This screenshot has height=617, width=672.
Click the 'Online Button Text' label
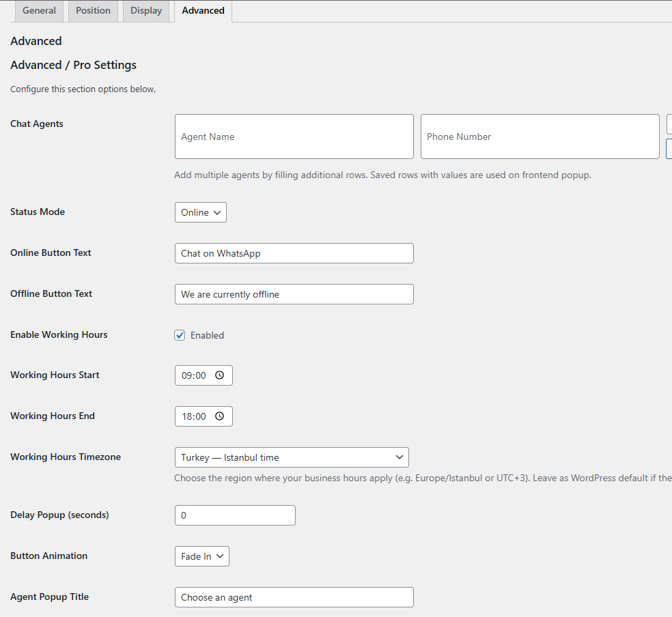point(51,253)
